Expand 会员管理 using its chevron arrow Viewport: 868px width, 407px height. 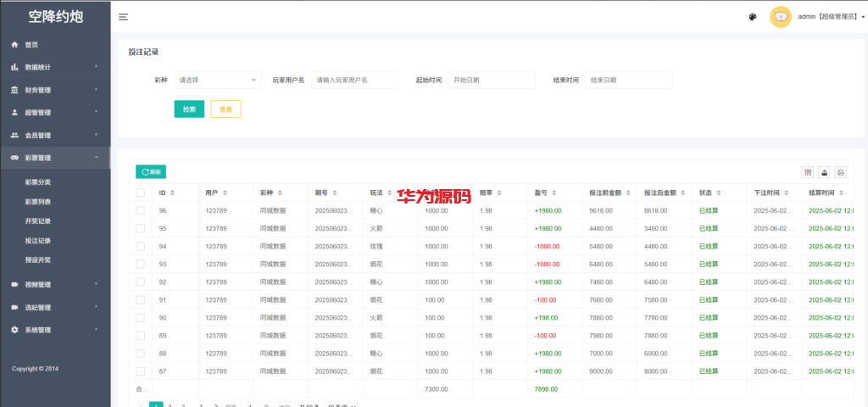(x=97, y=135)
